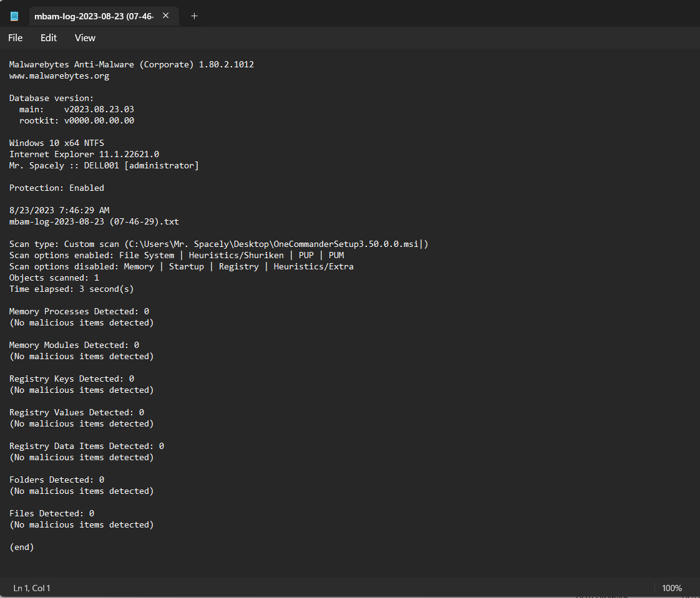Viewport: 700px width, 598px height.
Task: Open the Edit menu
Action: (49, 38)
